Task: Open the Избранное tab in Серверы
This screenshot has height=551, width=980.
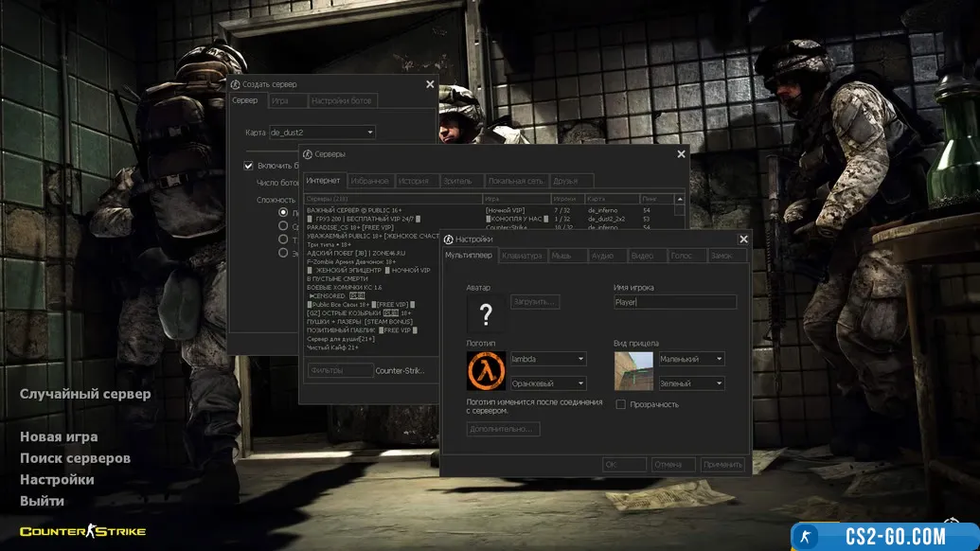Action: [x=369, y=181]
